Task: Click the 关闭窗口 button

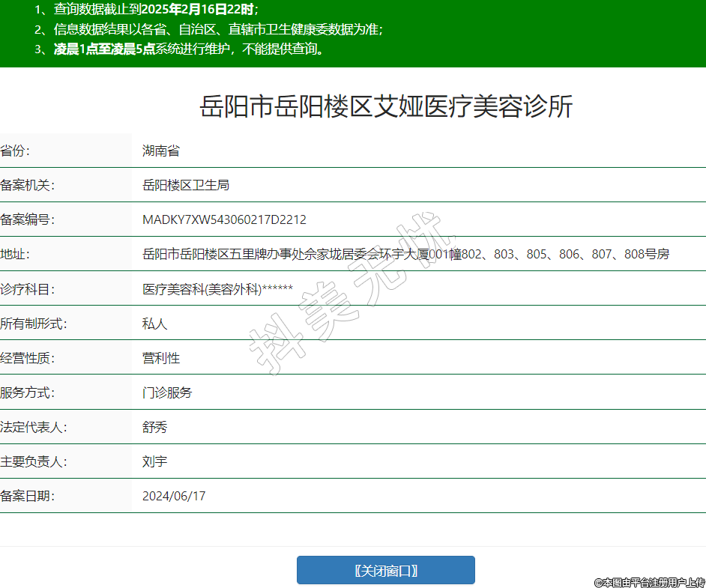Action: 385,570
